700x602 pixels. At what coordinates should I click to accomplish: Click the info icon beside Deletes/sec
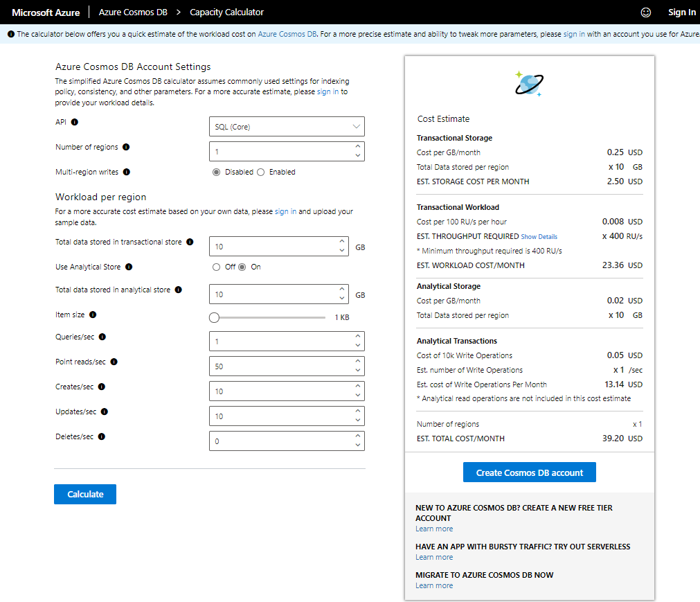(x=101, y=436)
